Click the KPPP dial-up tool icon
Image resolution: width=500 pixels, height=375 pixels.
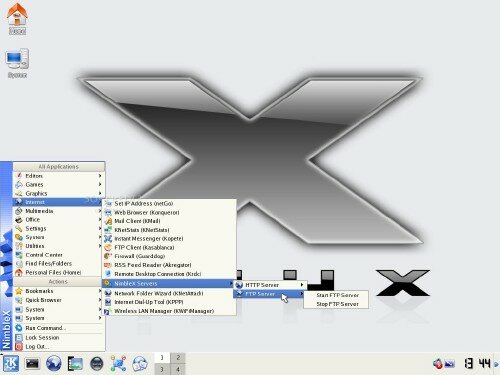[x=108, y=302]
